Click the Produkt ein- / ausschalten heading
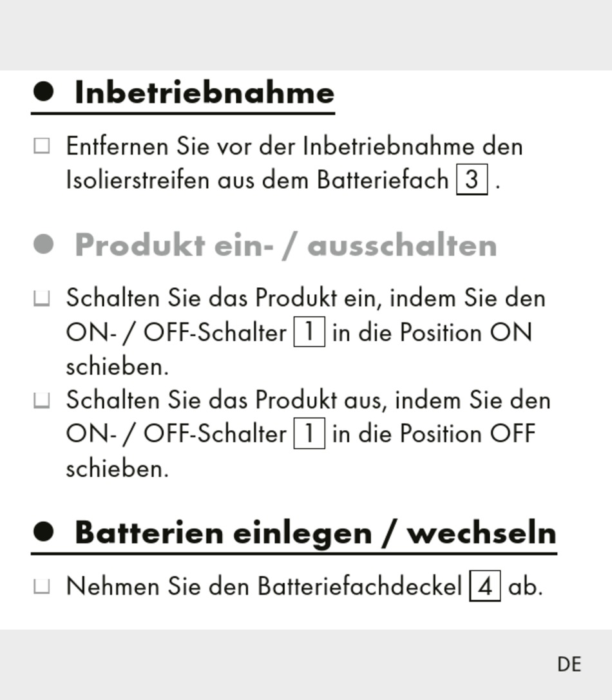This screenshot has width=612, height=700. pos(286,245)
